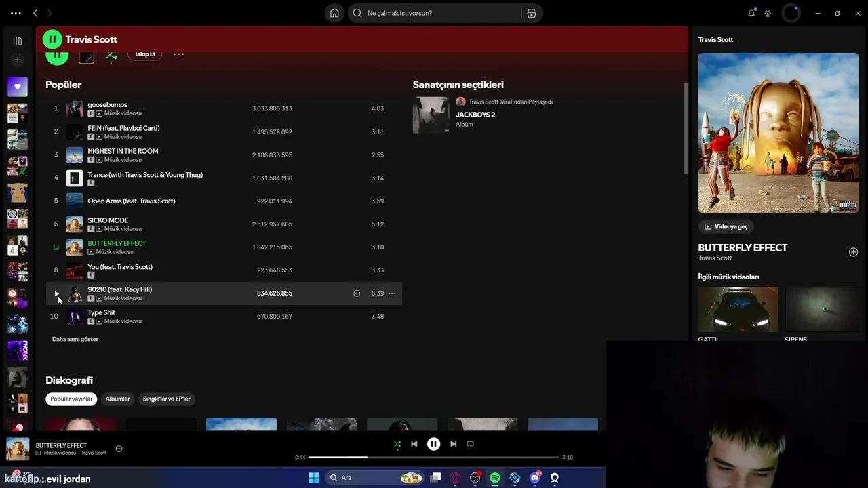Seek along the playback progress bar
This screenshot has height=488, width=868.
pyautogui.click(x=434, y=457)
